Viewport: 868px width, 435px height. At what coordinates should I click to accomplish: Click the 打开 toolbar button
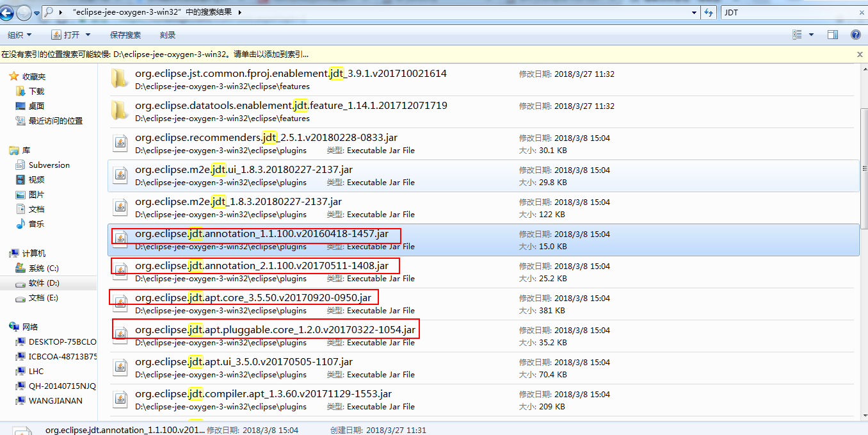65,35
